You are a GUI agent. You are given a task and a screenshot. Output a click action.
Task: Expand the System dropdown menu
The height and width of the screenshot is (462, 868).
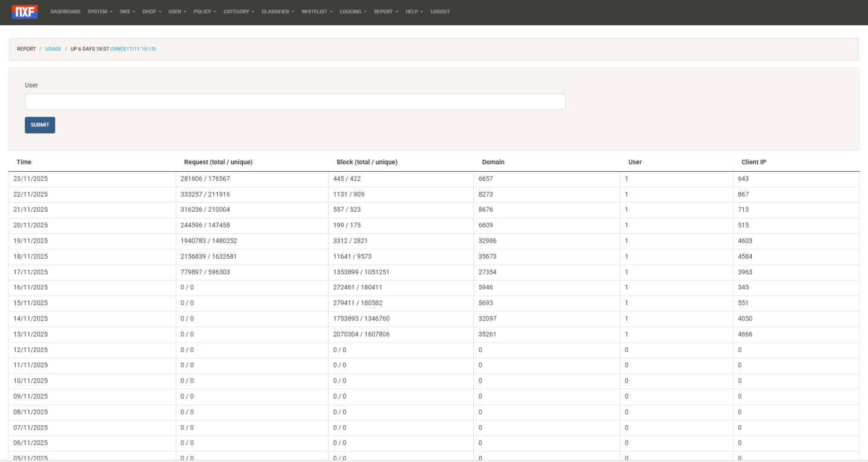[99, 11]
